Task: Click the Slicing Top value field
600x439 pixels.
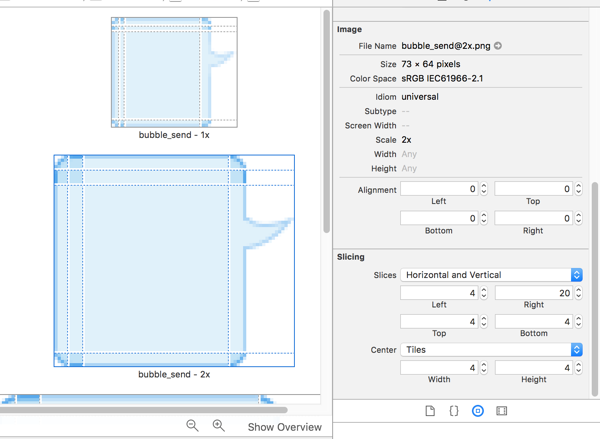Action: click(x=439, y=321)
